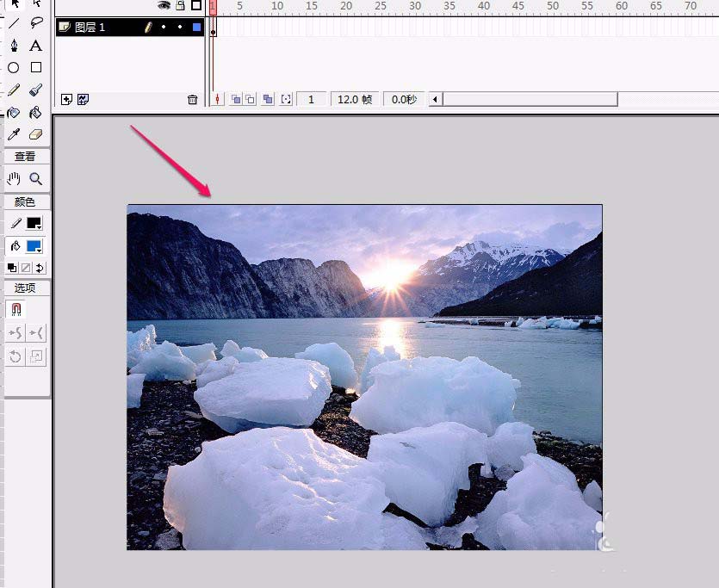
Task: Click the Scale option button
Action: pyautogui.click(x=36, y=356)
